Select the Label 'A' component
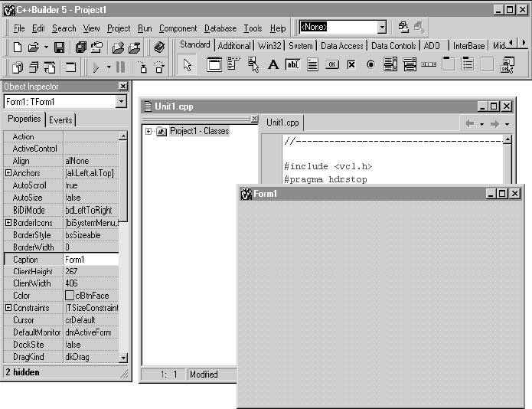 pyautogui.click(x=273, y=64)
